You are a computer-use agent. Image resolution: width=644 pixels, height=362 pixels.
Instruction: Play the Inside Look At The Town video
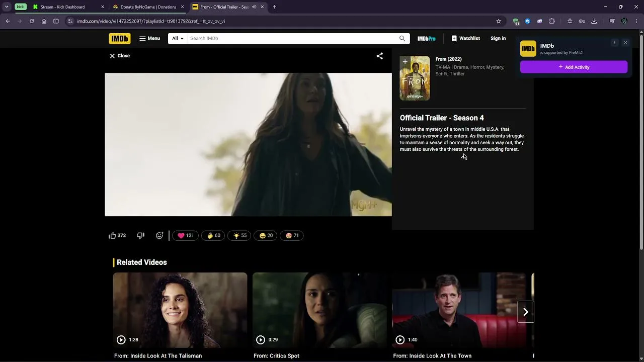[x=459, y=310]
